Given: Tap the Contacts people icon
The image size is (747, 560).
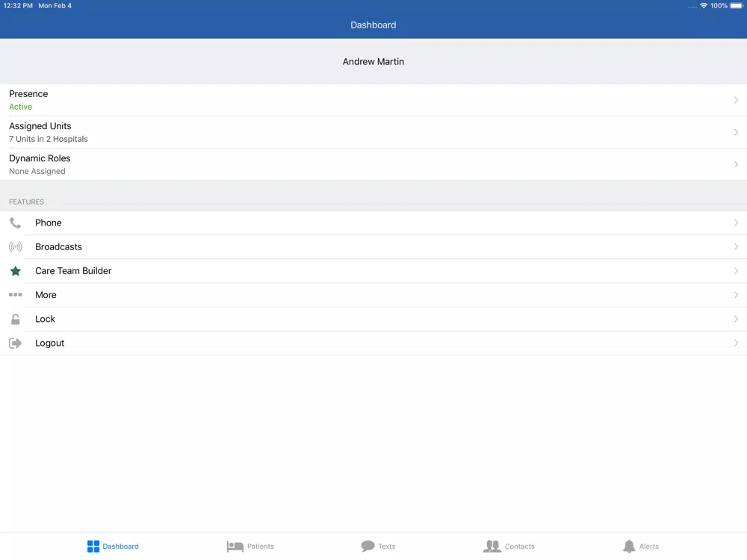Looking at the screenshot, I should point(492,547).
